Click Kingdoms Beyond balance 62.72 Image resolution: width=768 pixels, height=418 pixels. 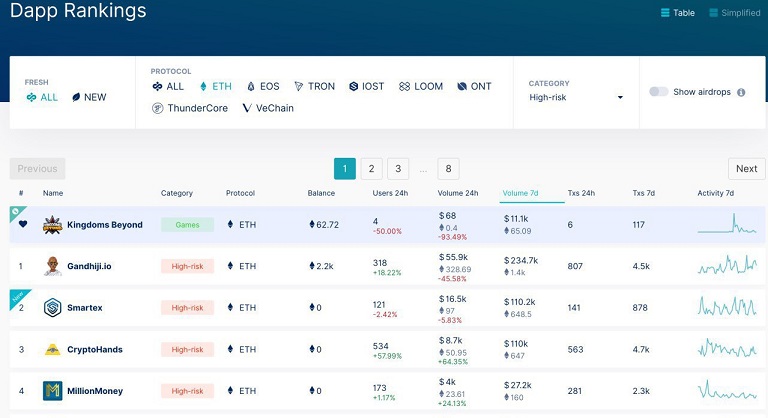point(324,225)
